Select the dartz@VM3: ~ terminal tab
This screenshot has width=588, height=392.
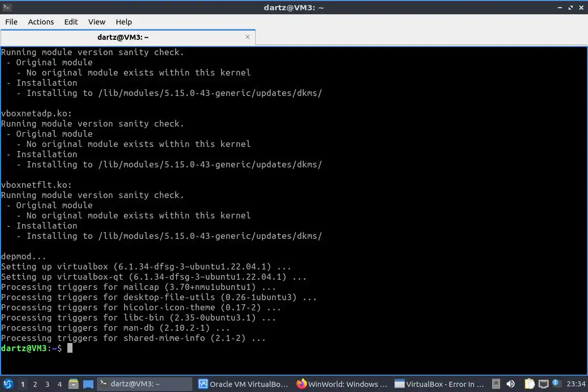(123, 37)
